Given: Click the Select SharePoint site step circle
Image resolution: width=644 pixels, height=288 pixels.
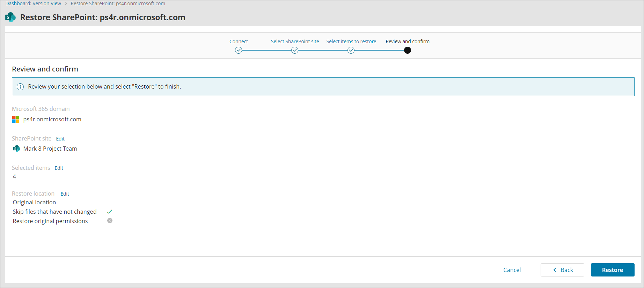Looking at the screenshot, I should coord(295,50).
